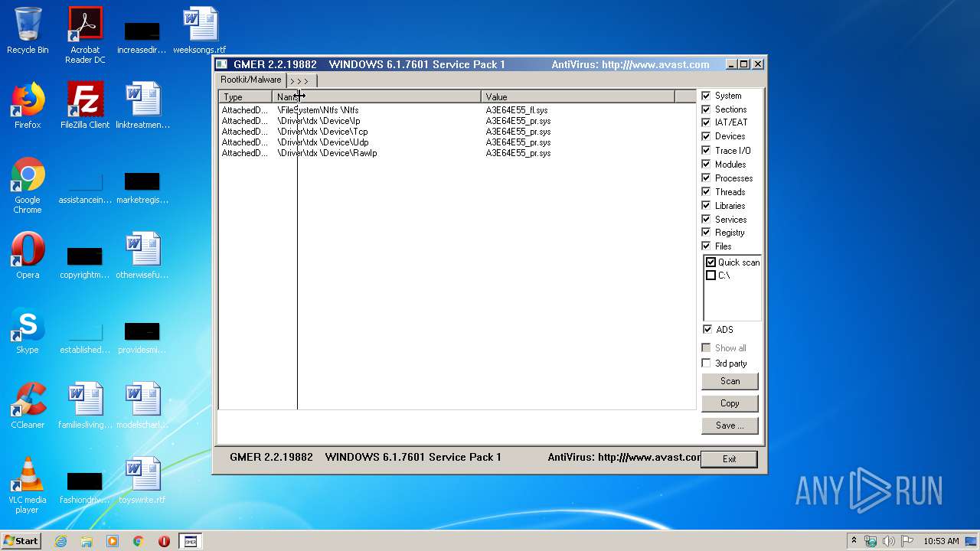Image resolution: width=980 pixels, height=551 pixels.
Task: Open the Start menu
Action: (x=21, y=541)
